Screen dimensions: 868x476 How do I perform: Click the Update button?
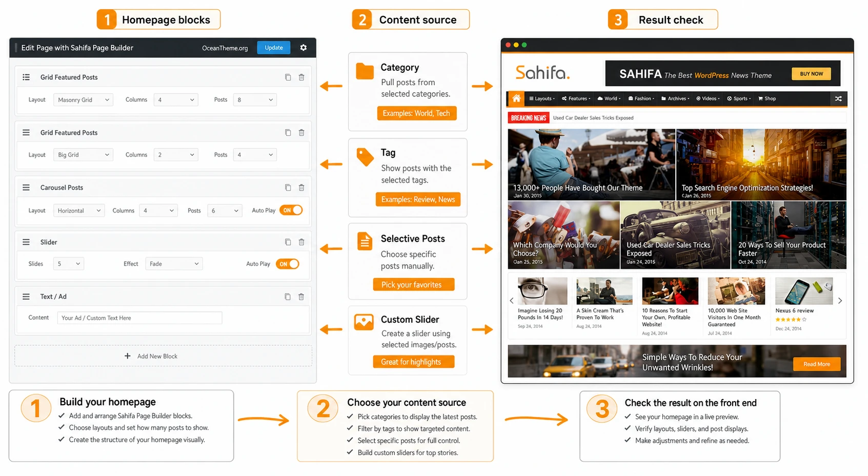[x=274, y=48]
